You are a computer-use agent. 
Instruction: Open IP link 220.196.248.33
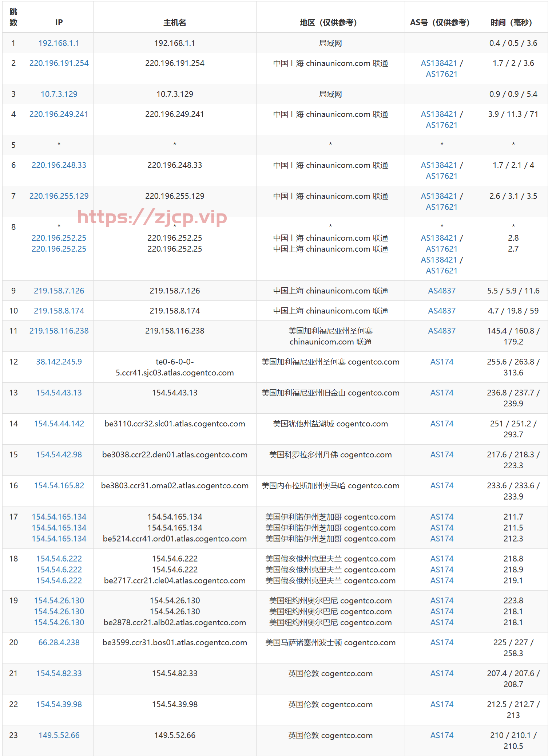pyautogui.click(x=59, y=165)
